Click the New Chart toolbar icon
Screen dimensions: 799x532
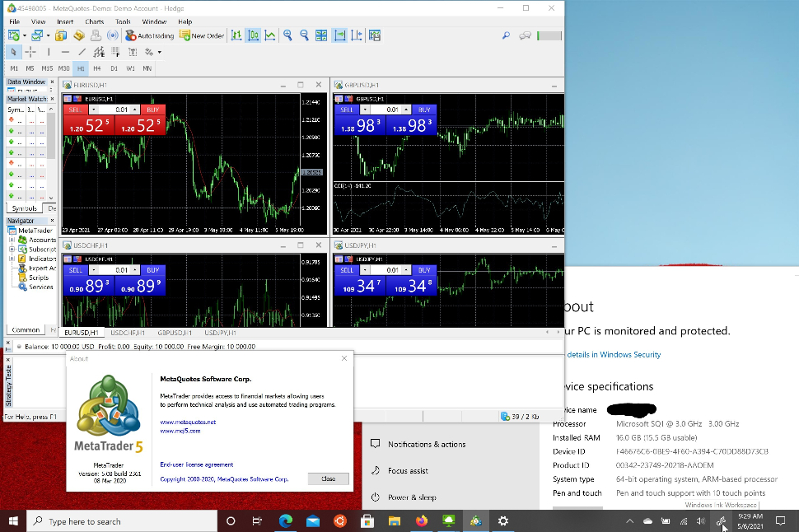[x=14, y=35]
